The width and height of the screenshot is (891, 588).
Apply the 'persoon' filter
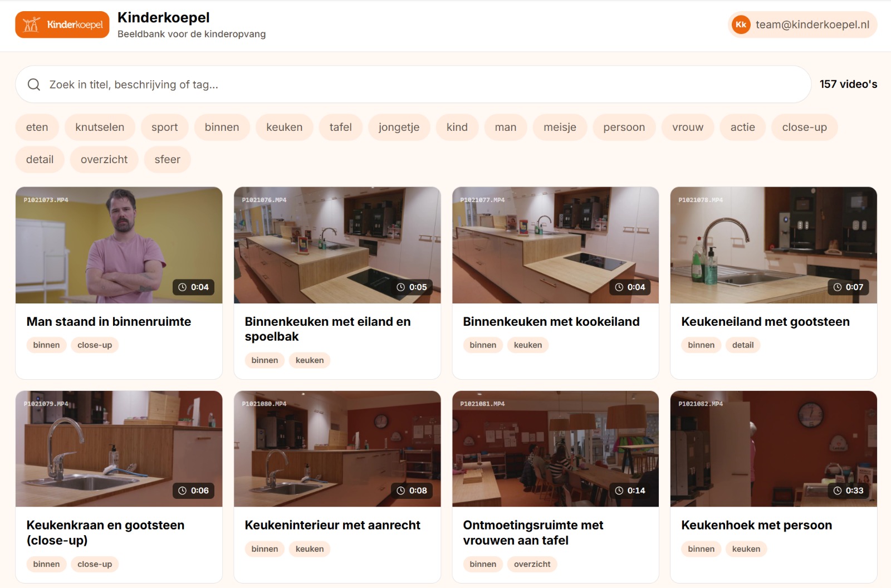(624, 127)
